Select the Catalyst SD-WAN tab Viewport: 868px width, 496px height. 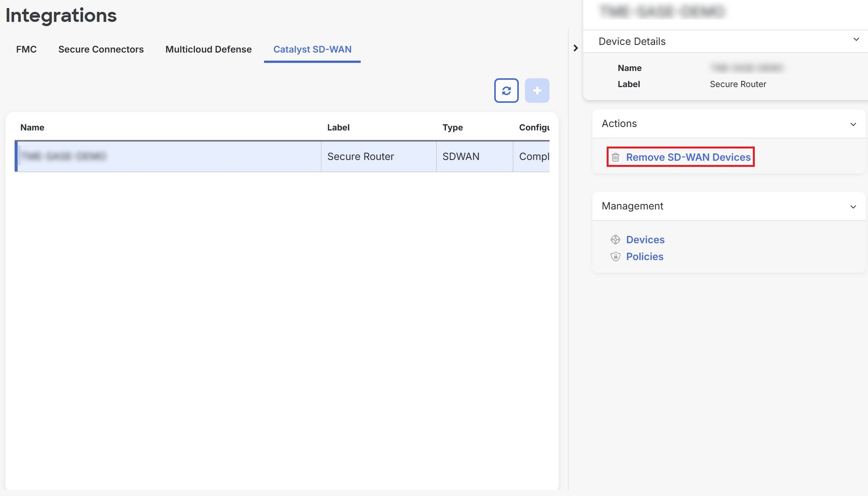point(312,49)
